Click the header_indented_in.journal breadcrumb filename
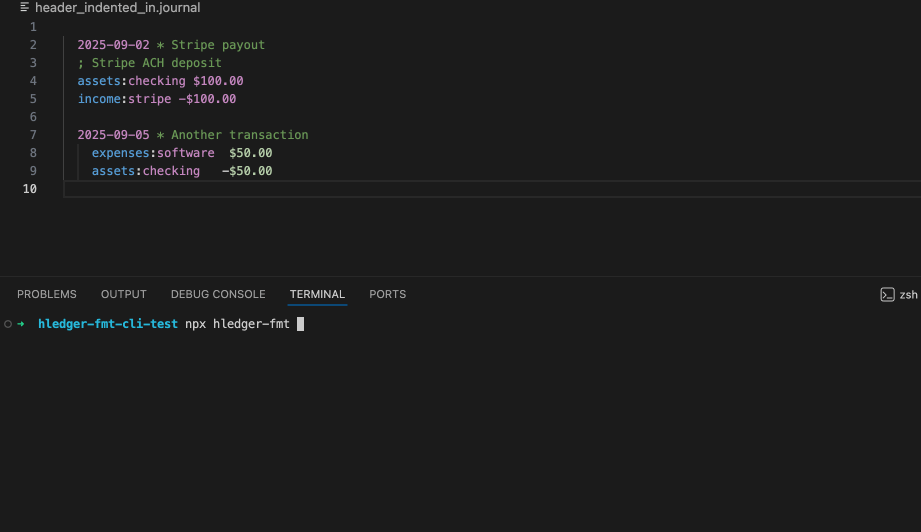This screenshot has height=532, width=921. (117, 8)
